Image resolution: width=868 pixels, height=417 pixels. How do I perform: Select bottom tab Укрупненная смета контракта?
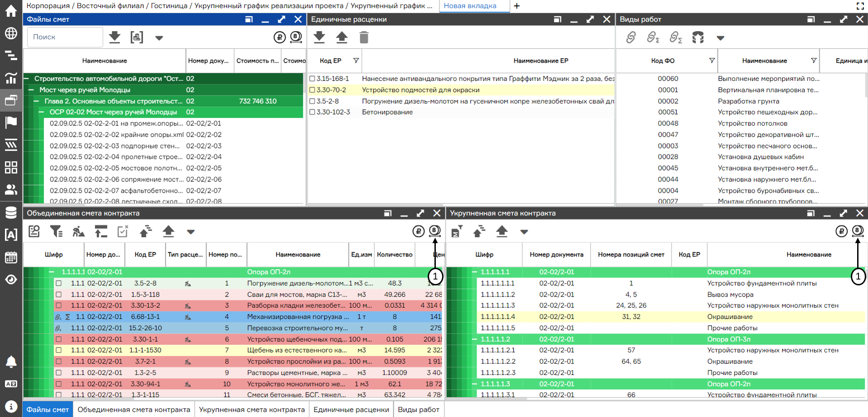pyautogui.click(x=252, y=409)
